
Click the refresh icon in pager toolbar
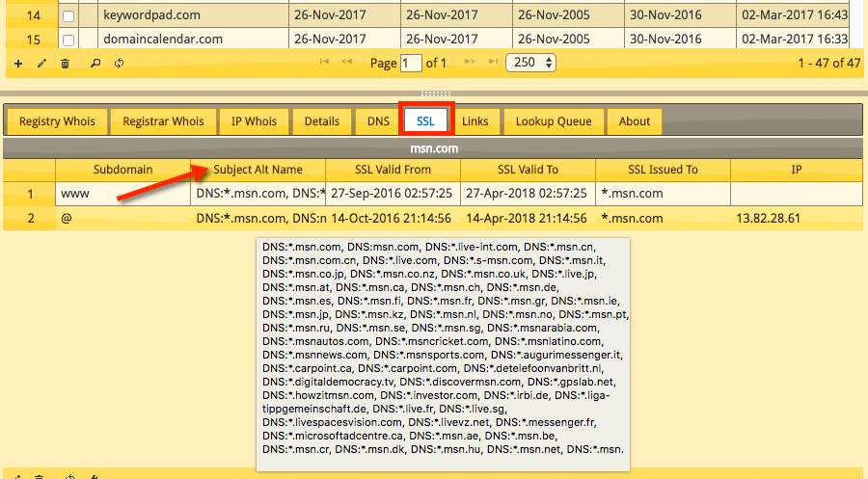[119, 64]
